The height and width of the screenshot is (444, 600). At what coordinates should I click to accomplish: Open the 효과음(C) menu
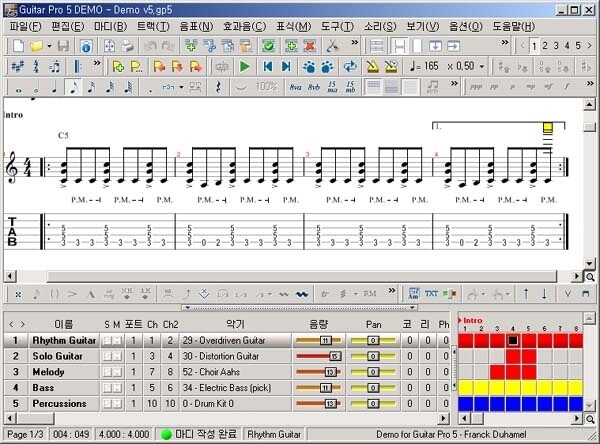tap(245, 26)
